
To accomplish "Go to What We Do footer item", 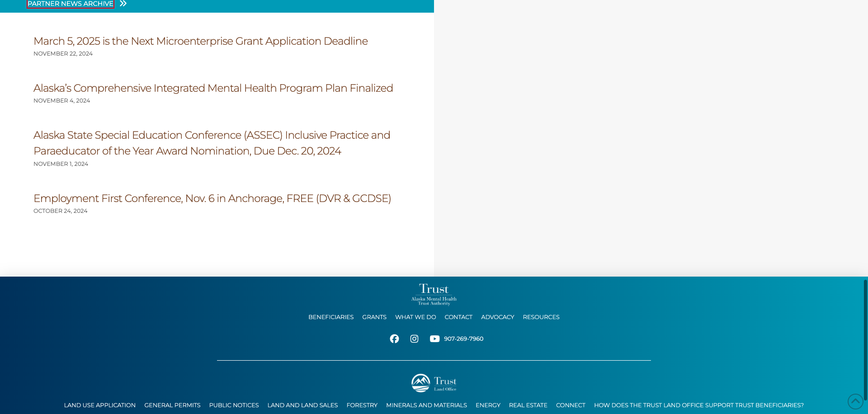I will [415, 317].
